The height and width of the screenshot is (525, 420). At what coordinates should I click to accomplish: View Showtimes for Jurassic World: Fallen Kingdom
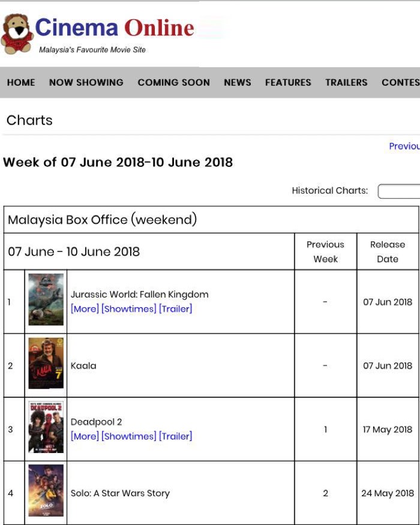pos(122,309)
